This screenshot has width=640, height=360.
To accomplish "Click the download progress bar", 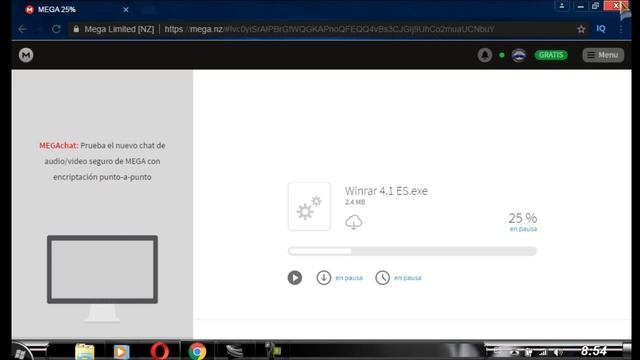I will (412, 251).
